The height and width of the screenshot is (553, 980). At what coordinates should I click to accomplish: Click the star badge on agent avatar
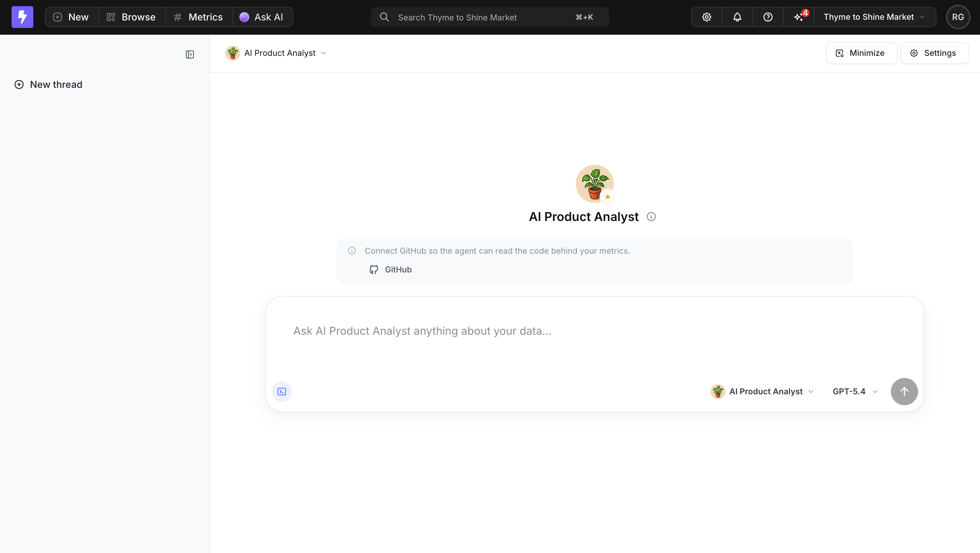pos(607,197)
